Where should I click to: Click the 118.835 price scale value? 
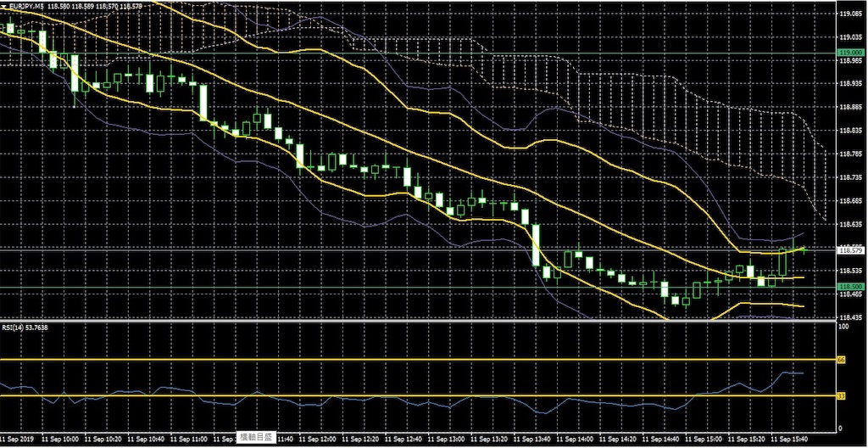tap(851, 131)
